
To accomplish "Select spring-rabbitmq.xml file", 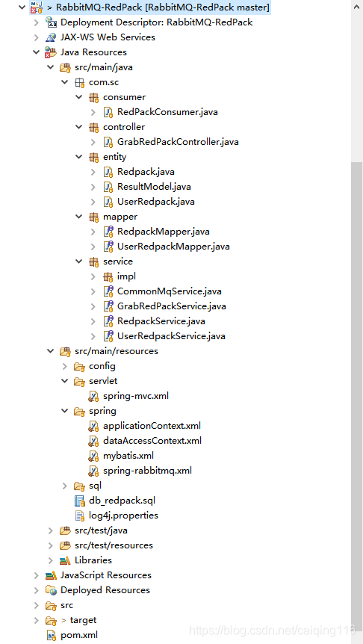I will pyautogui.click(x=147, y=471).
